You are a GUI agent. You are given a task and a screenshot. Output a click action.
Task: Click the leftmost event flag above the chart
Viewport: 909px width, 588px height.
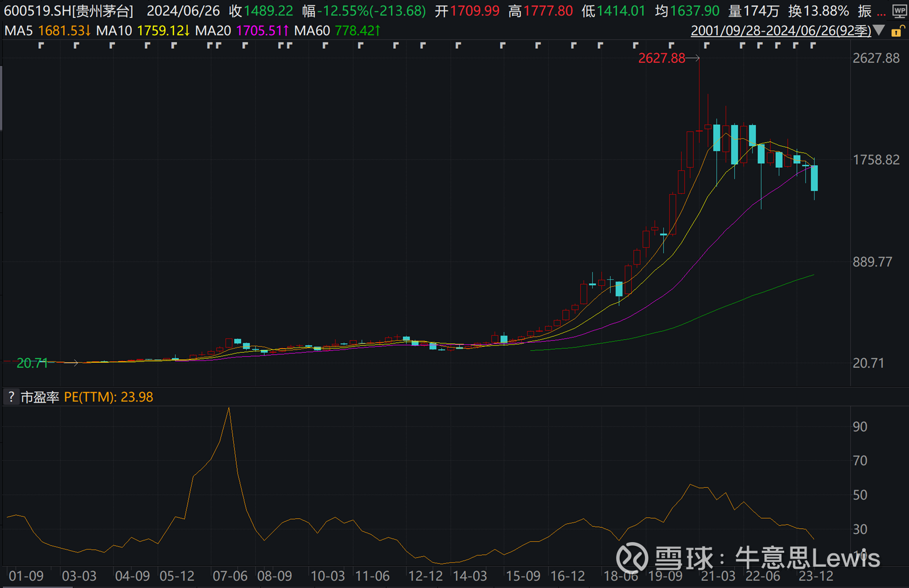click(x=41, y=46)
